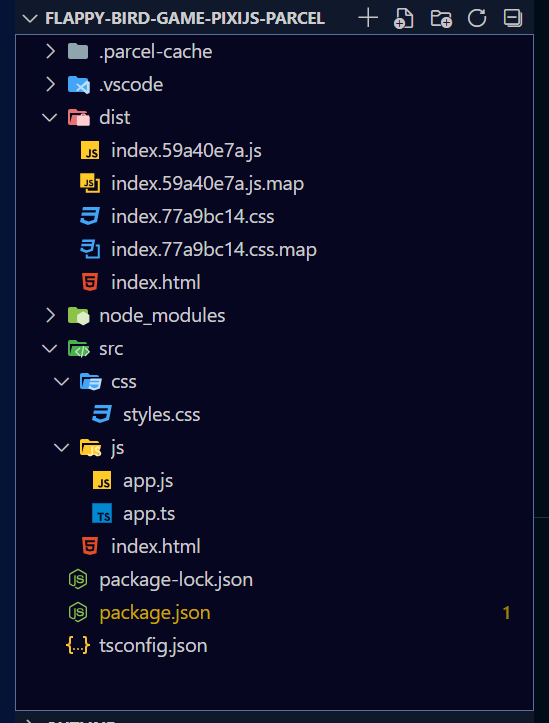Viewport: 549px width, 723px height.
Task: Open package-lock.json file
Action: 176,580
